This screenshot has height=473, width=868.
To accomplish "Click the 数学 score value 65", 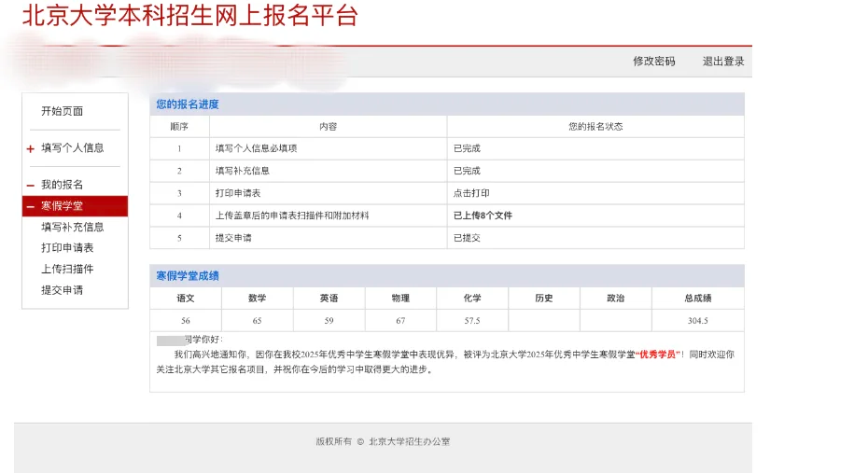I will pyautogui.click(x=258, y=321).
